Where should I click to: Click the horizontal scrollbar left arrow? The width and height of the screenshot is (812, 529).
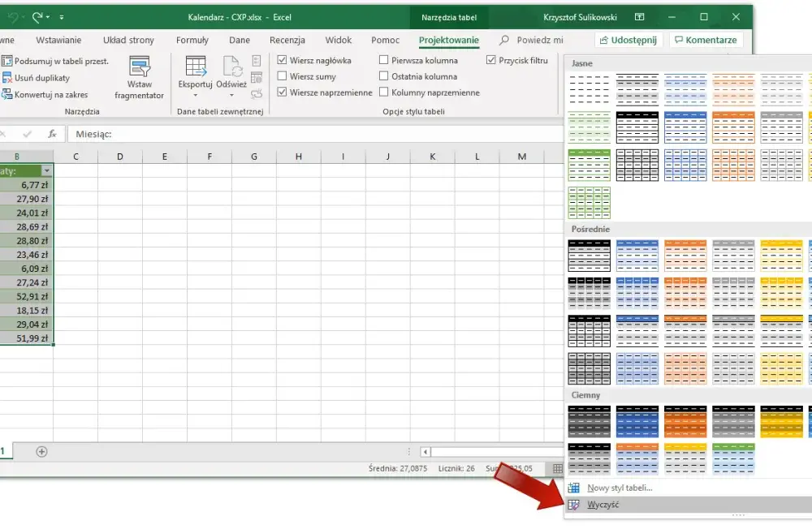point(425,452)
